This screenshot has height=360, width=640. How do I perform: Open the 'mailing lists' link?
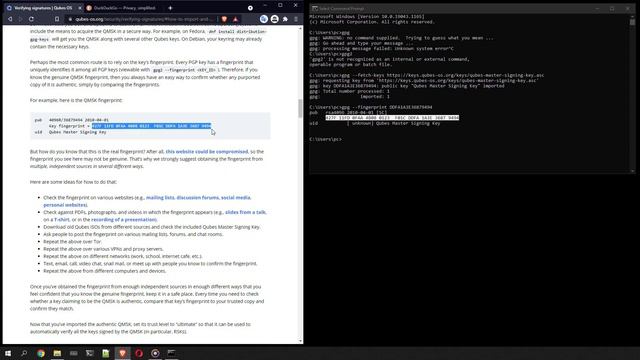pyautogui.click(x=160, y=198)
